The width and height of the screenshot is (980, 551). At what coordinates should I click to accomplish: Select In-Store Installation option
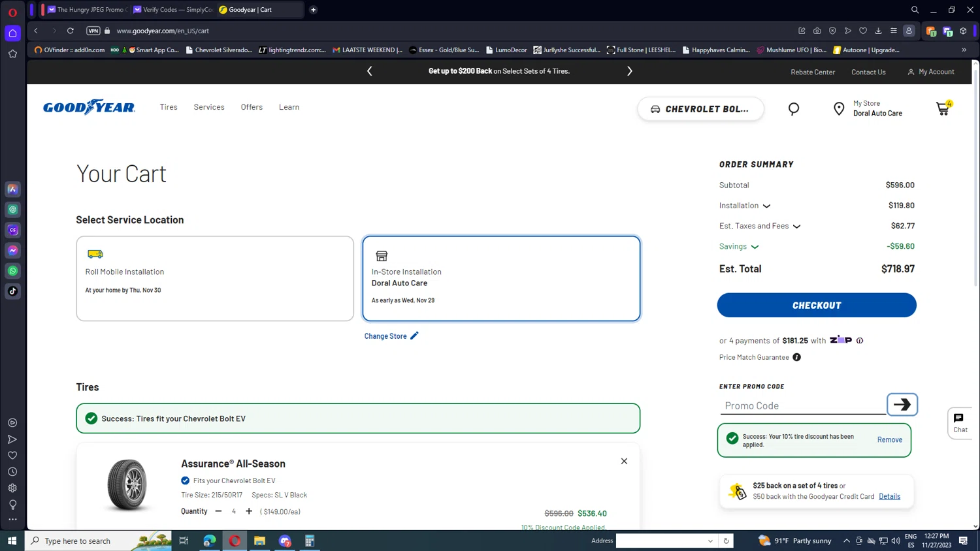[x=501, y=279]
